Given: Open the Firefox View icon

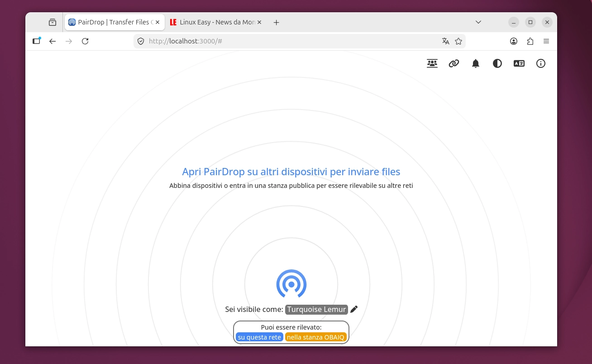Looking at the screenshot, I should (x=53, y=22).
